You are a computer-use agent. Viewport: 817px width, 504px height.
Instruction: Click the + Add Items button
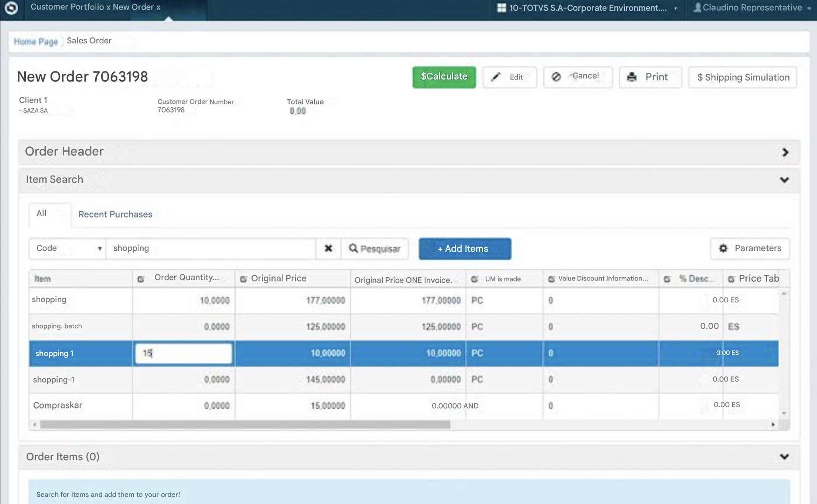[464, 249]
